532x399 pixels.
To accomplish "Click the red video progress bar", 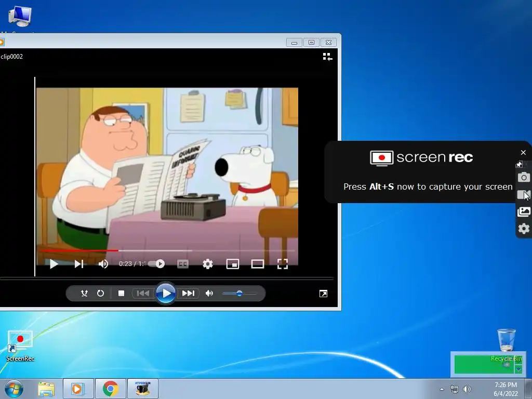I will [79, 251].
